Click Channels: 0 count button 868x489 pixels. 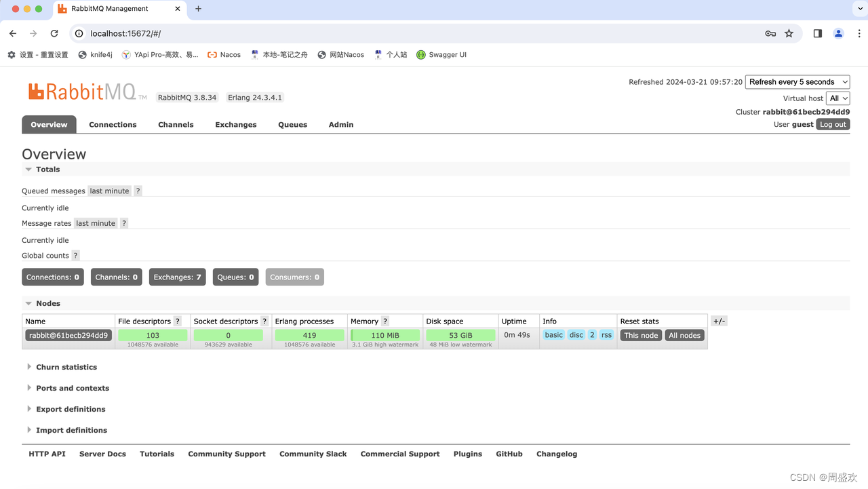pos(116,277)
